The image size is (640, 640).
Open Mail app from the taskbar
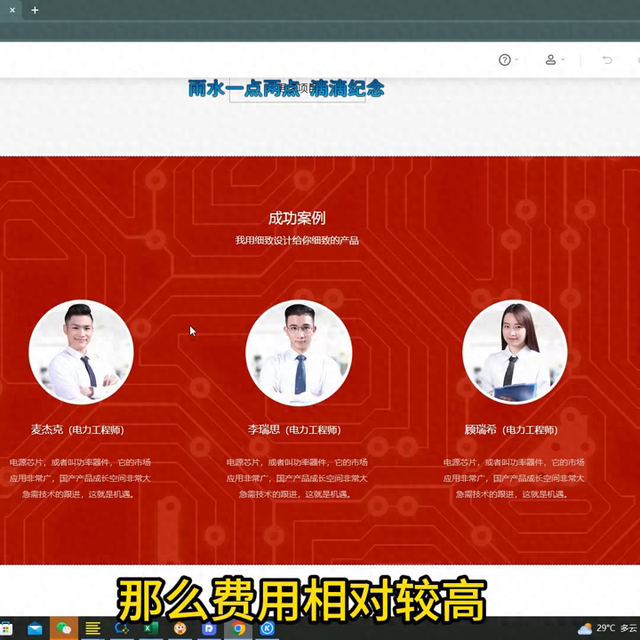pyautogui.click(x=35, y=629)
